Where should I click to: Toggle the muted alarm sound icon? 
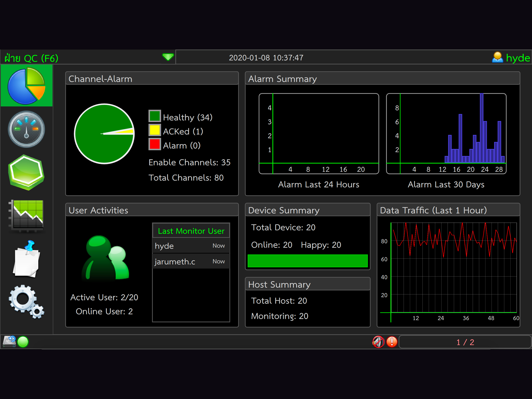(x=378, y=342)
